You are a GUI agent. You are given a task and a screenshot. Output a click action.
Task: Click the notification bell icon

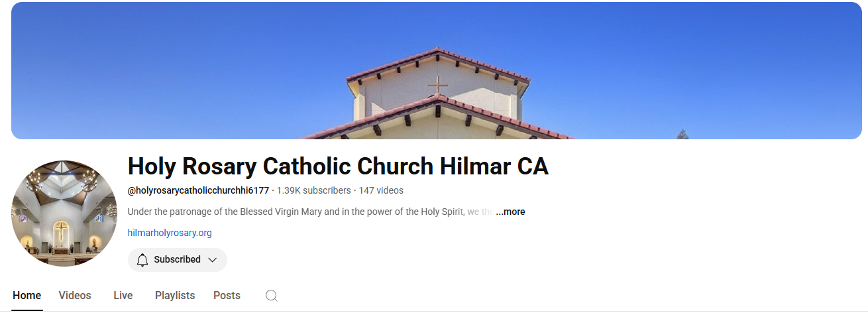coord(142,260)
